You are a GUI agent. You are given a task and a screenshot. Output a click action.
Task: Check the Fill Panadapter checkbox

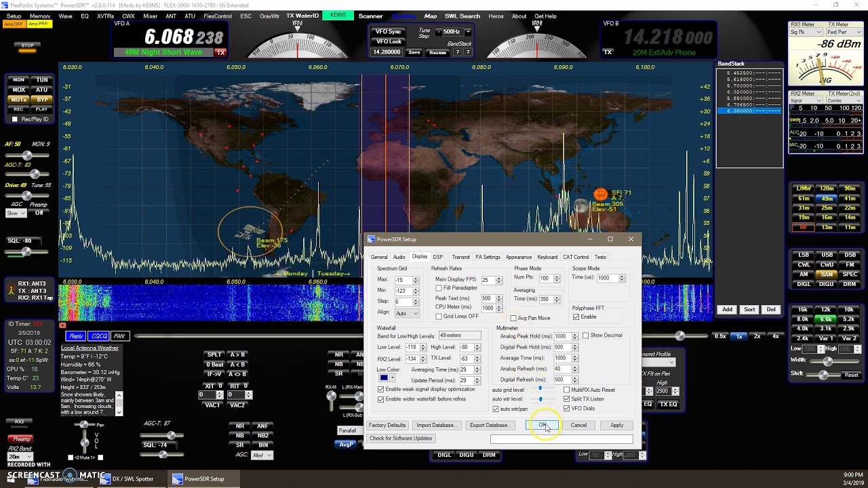tap(439, 288)
